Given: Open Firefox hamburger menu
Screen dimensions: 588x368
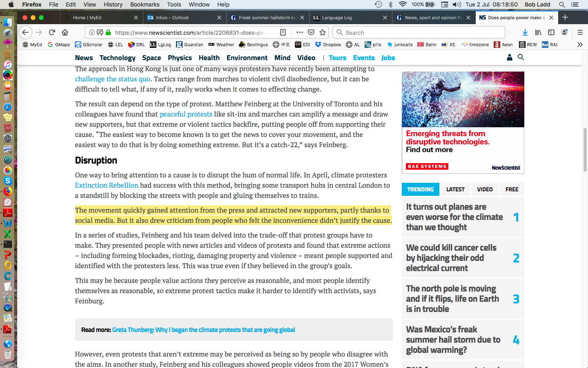Looking at the screenshot, I should pos(580,32).
